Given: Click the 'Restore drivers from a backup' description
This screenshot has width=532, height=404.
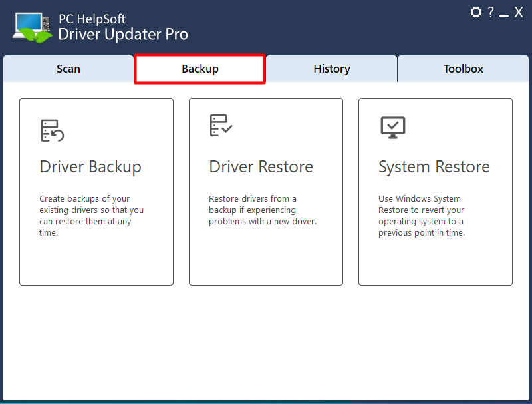Looking at the screenshot, I should [x=263, y=210].
